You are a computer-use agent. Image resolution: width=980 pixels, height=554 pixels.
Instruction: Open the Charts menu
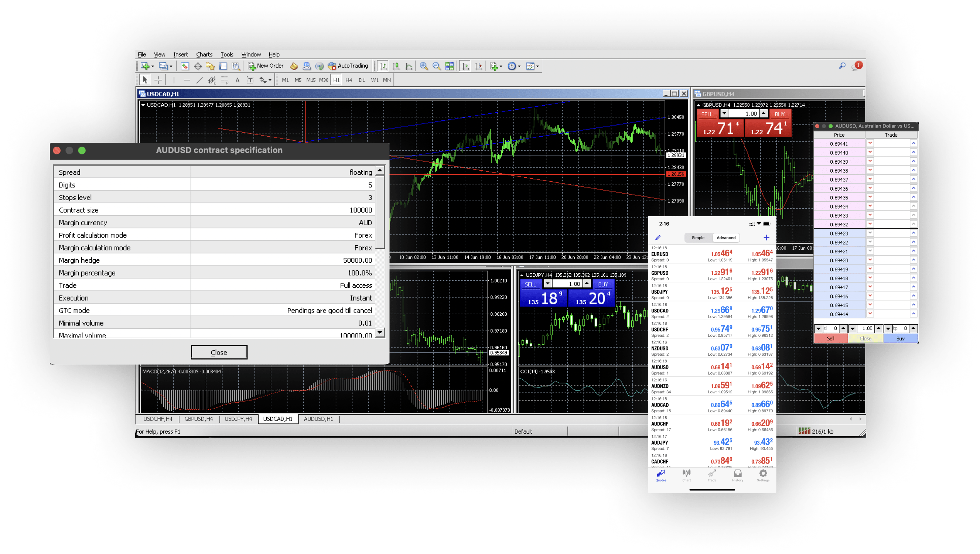[204, 54]
